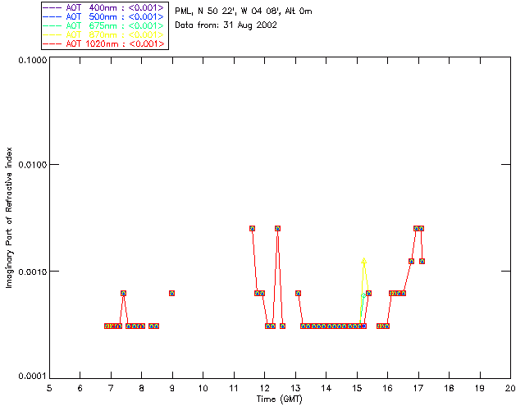The image size is (525, 420).
Task: Click the AOT 870nm legend entry
Action: 104,34
